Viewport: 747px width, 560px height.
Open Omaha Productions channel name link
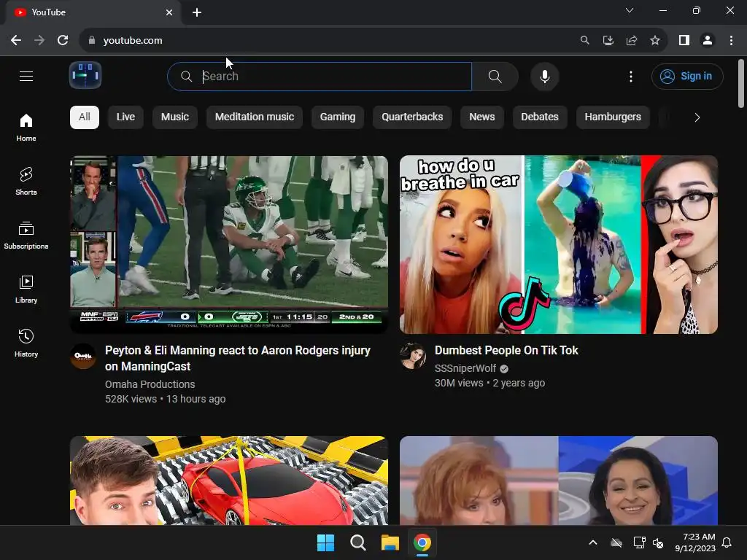click(150, 384)
